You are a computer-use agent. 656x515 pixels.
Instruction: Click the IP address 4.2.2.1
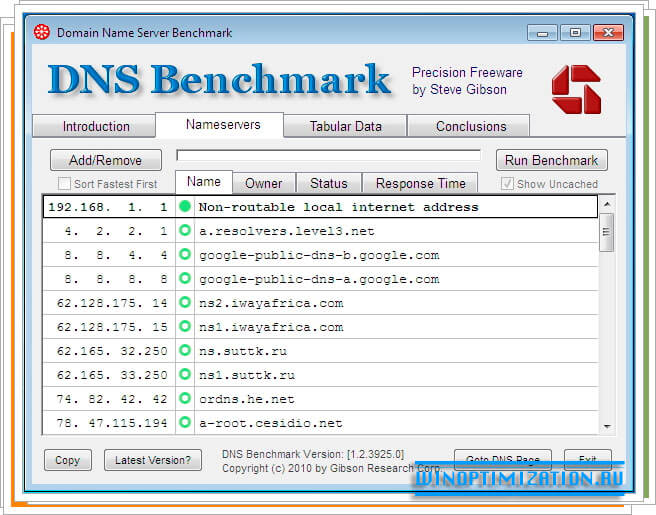click(116, 231)
